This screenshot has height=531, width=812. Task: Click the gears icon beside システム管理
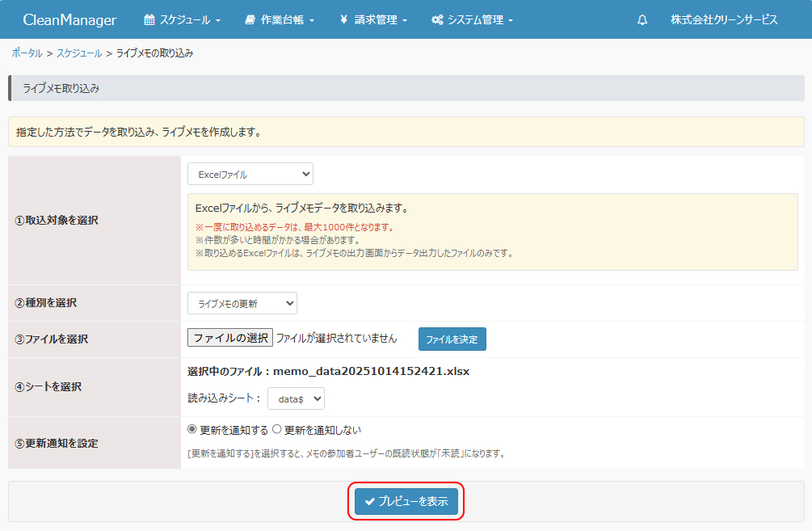click(437, 19)
